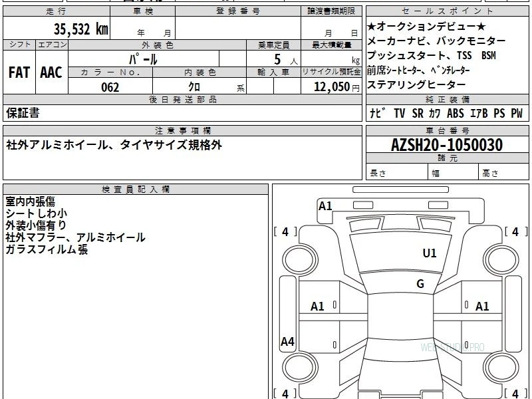Click the TV equipment label

click(400, 113)
